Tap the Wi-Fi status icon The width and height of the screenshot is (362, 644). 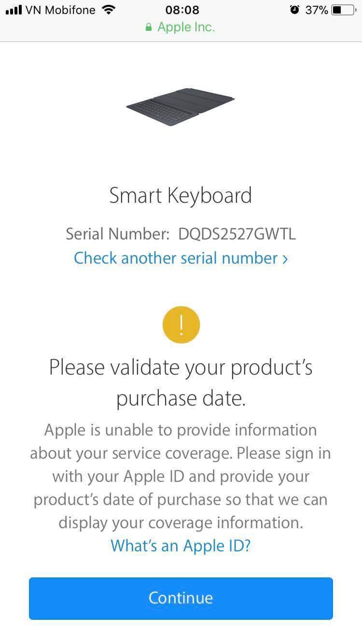110,10
